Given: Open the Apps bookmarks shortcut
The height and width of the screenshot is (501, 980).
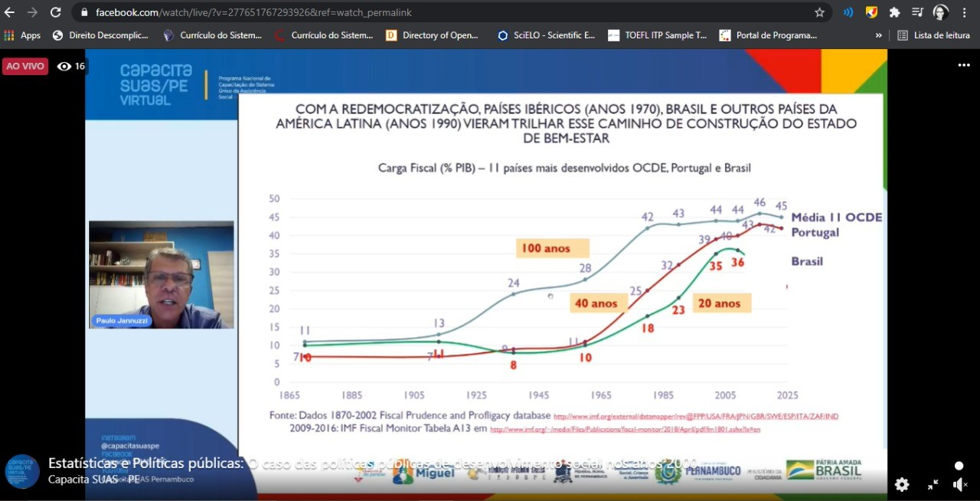Looking at the screenshot, I should click(22, 35).
